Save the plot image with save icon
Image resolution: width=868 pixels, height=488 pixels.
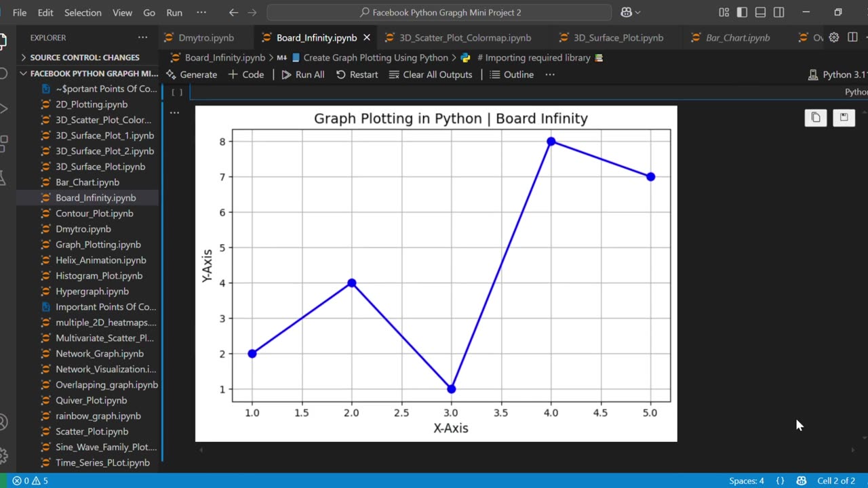click(x=844, y=117)
